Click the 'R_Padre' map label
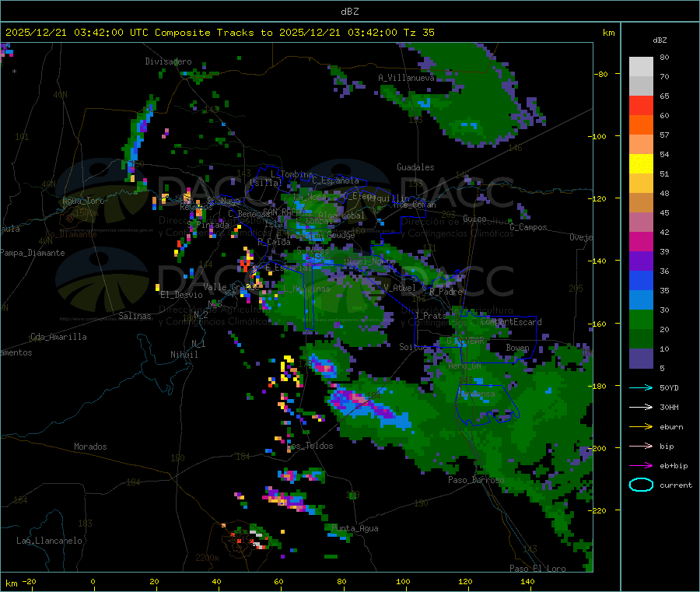Screen dimensions: 700x592 click(446, 292)
